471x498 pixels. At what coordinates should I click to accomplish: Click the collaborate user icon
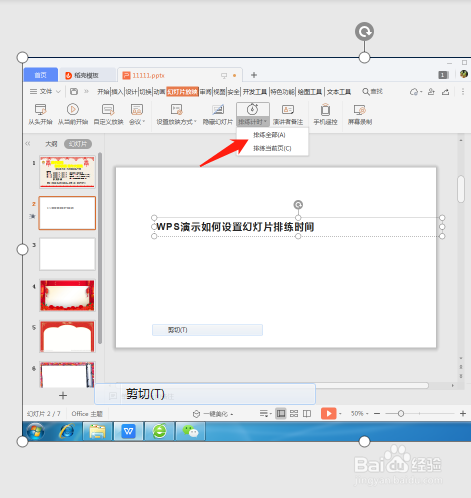[x=431, y=92]
